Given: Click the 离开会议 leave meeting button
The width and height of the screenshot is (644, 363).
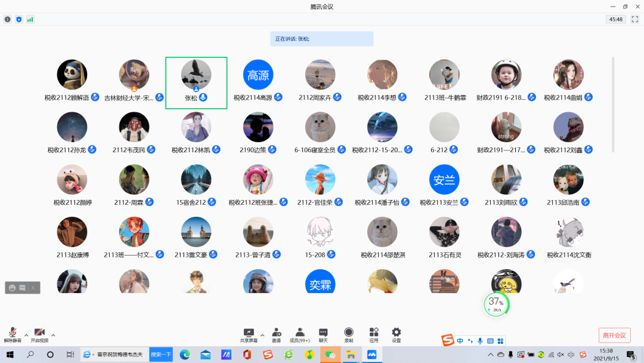Looking at the screenshot, I should click(614, 335).
